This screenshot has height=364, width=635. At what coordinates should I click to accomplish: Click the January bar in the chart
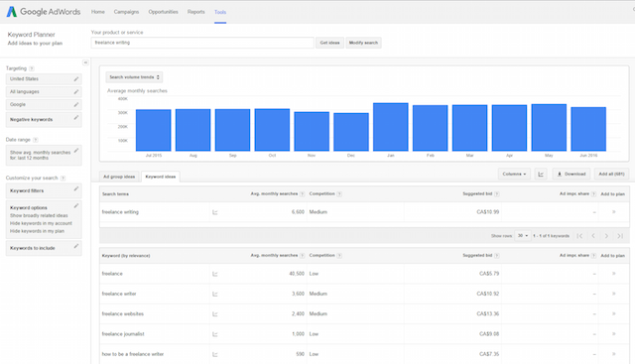pyautogui.click(x=390, y=127)
